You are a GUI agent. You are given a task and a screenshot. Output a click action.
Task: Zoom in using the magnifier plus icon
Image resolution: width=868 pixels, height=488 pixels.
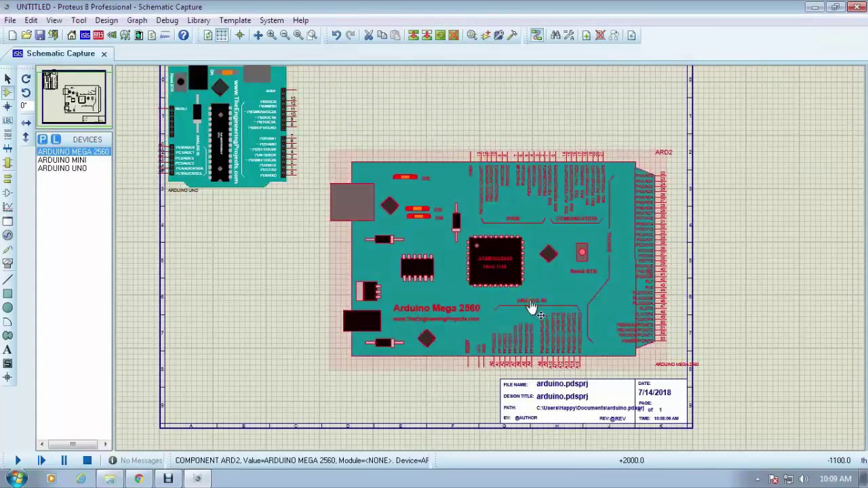(271, 35)
